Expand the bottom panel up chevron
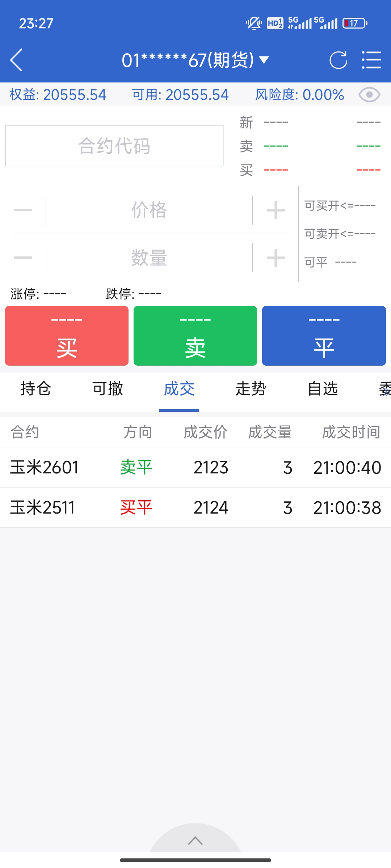Image resolution: width=391 pixels, height=868 pixels. click(195, 841)
